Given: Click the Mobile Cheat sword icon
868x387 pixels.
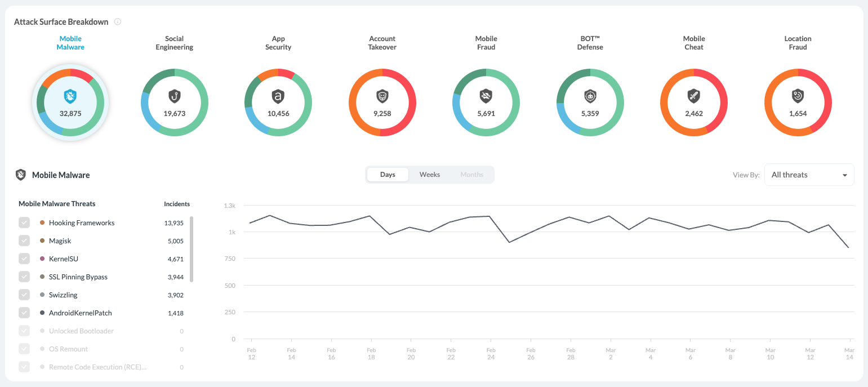Looking at the screenshot, I should tap(693, 96).
